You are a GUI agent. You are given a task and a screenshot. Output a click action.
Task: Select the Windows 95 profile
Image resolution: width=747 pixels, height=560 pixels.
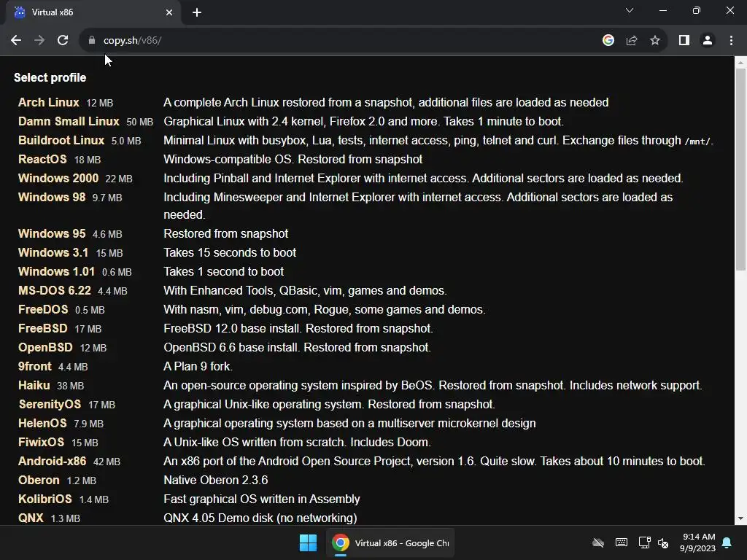pyautogui.click(x=52, y=234)
